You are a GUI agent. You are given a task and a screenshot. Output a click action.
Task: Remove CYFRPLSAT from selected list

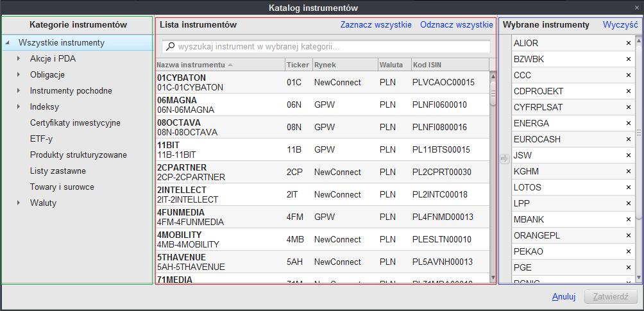pos(628,107)
